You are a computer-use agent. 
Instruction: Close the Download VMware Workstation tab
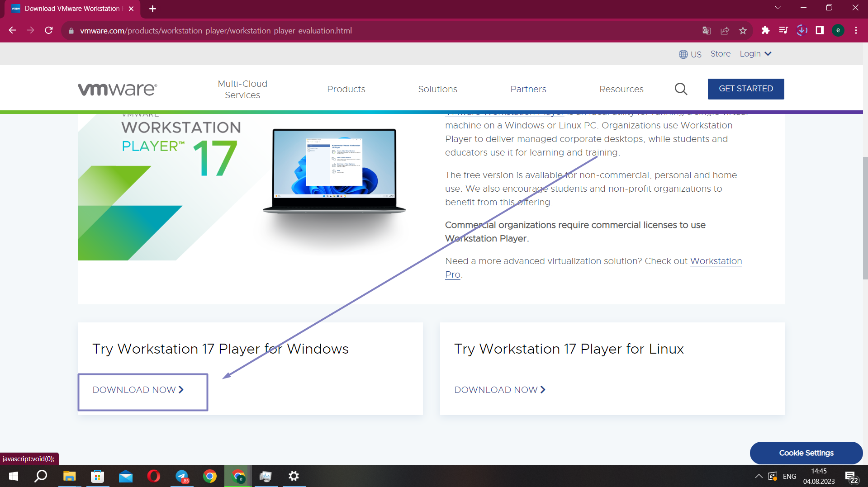pyautogui.click(x=131, y=9)
